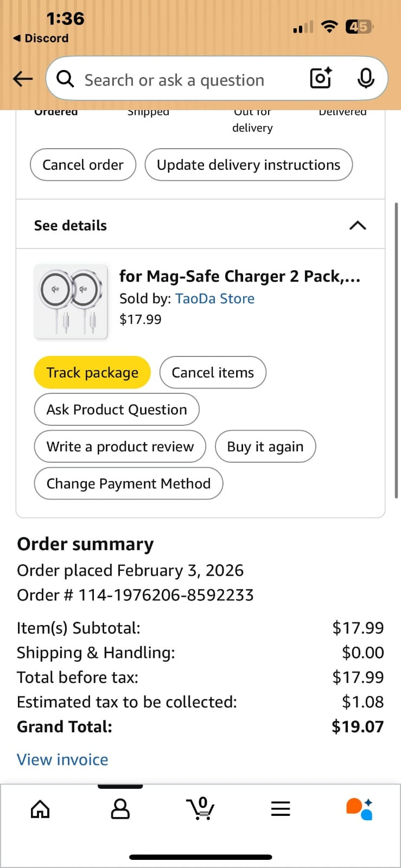Open the shopping cart icon
Image resolution: width=401 pixels, height=868 pixels.
pyautogui.click(x=200, y=809)
